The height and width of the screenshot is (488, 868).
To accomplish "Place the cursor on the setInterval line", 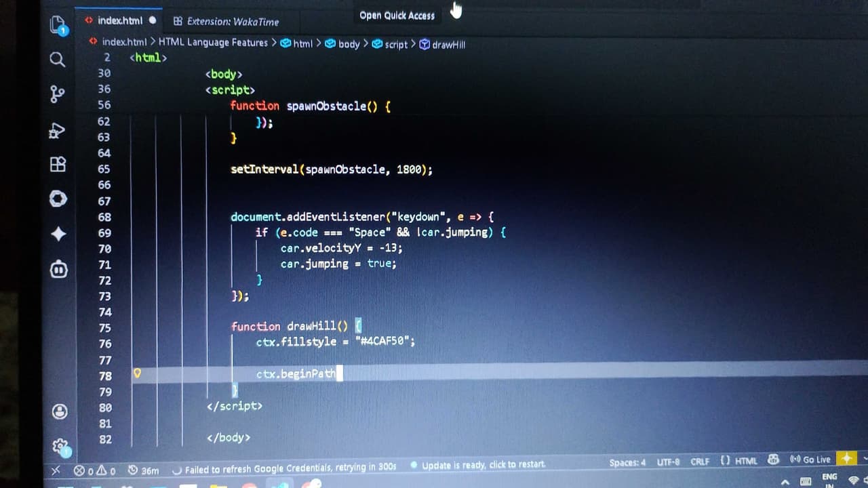I will point(332,169).
